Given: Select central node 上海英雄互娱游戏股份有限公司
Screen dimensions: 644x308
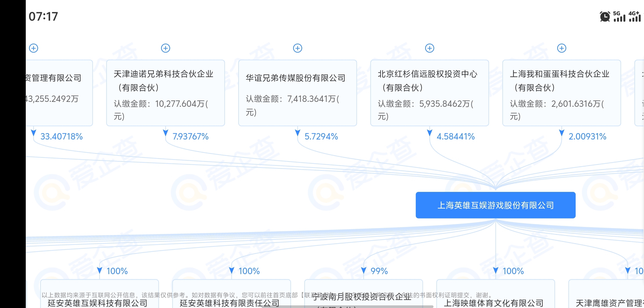Looking at the screenshot, I should click(x=496, y=205).
